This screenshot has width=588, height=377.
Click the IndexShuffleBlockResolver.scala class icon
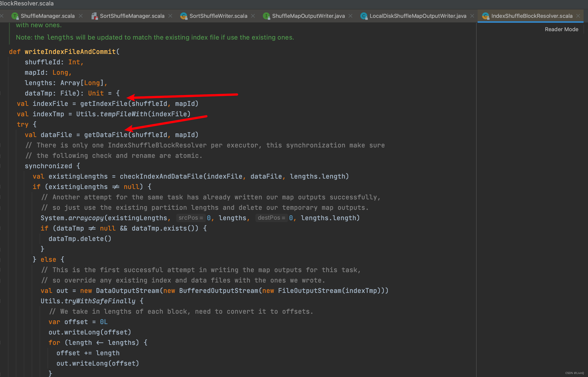(485, 16)
